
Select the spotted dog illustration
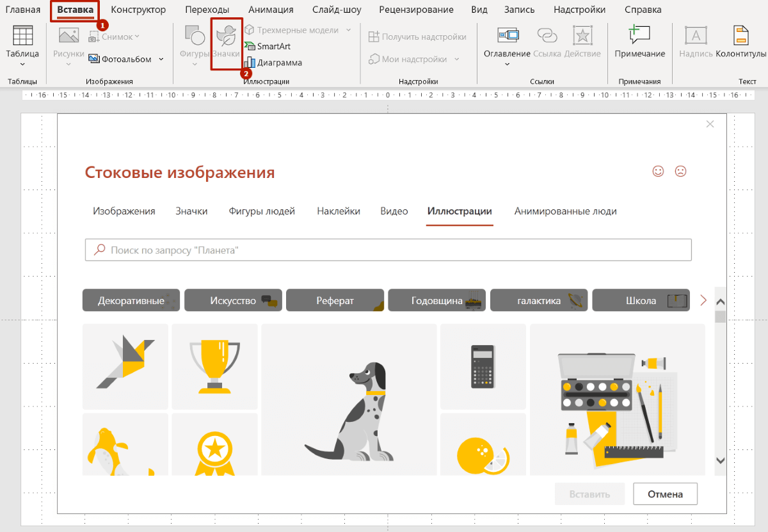pos(349,399)
